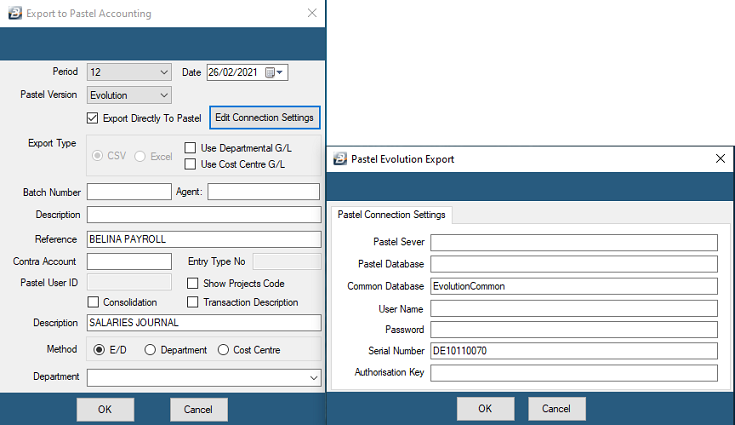
Task: Focus the Password field
Action: [x=574, y=329]
